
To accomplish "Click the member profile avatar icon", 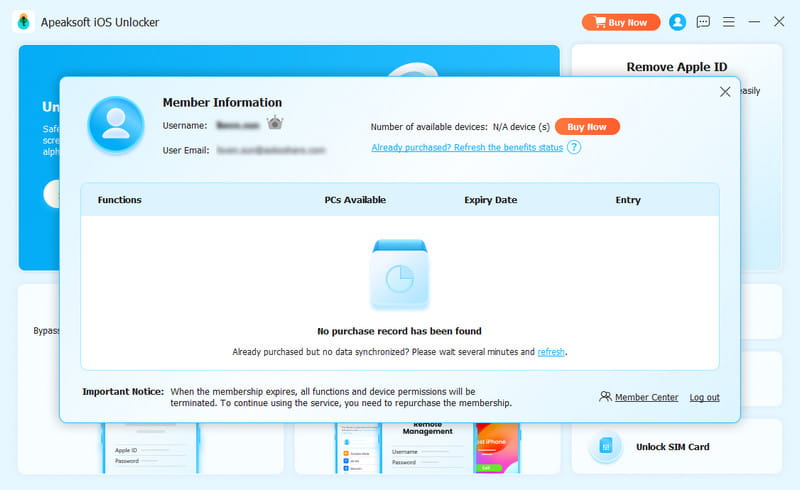I will (116, 125).
